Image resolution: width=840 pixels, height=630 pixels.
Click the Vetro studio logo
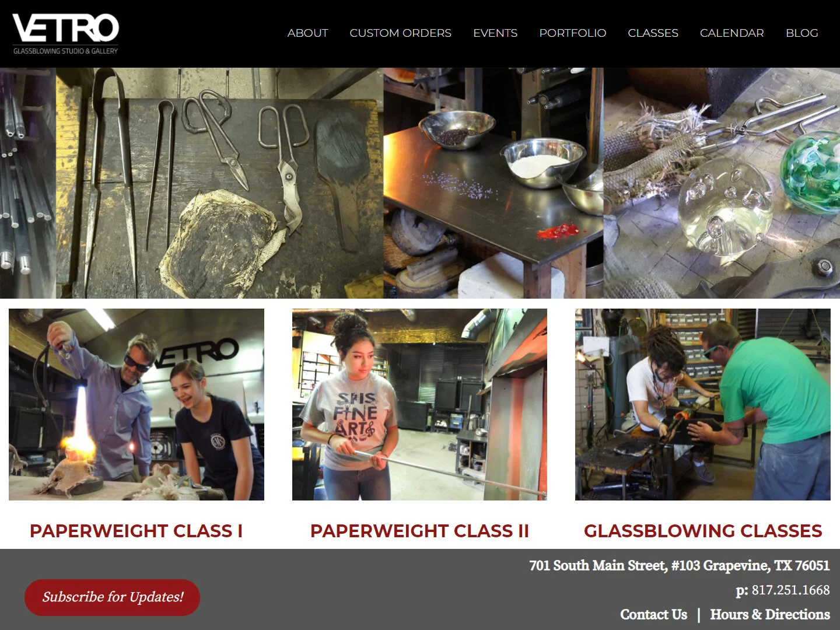coord(65,34)
